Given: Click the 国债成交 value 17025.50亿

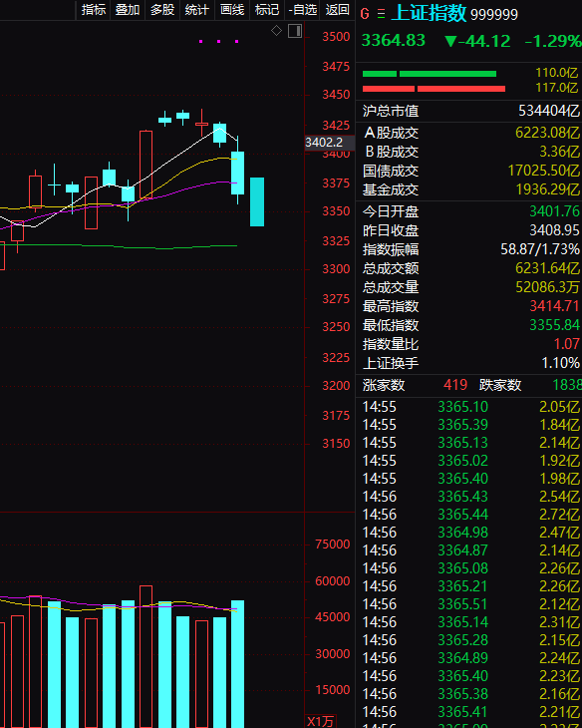Looking at the screenshot, I should pyautogui.click(x=544, y=171).
